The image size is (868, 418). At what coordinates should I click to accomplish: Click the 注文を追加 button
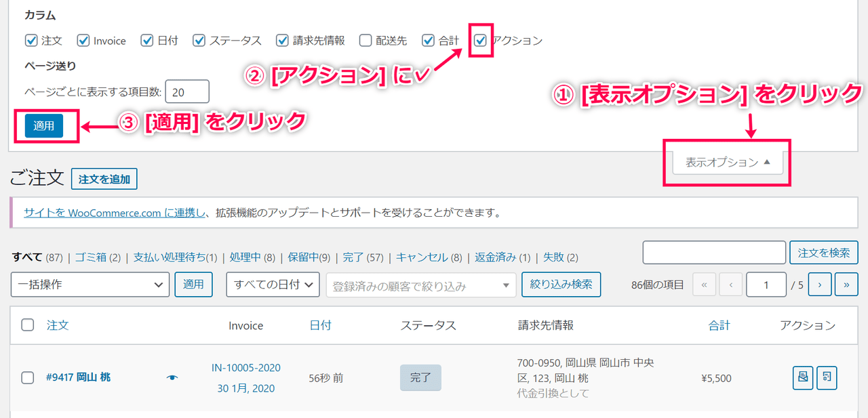[104, 180]
